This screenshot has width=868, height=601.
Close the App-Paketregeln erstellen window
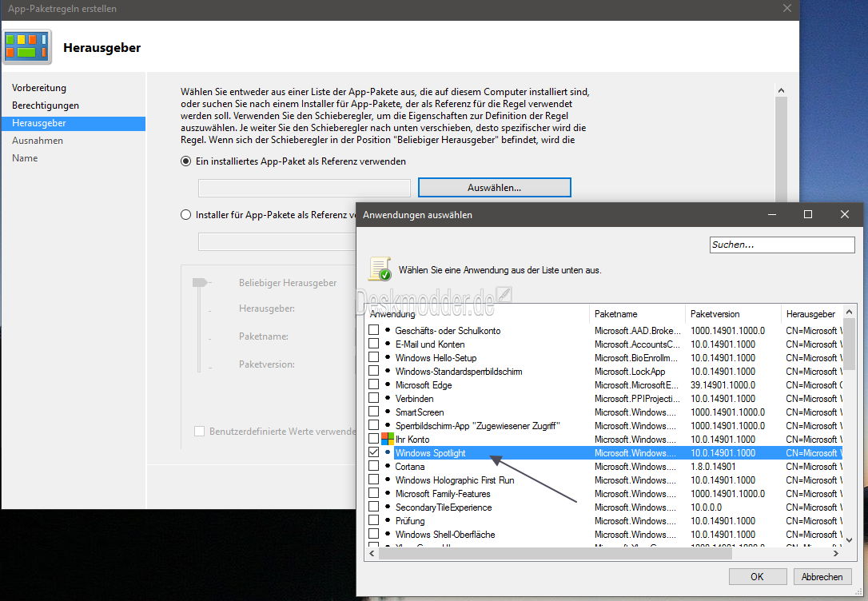pos(787,8)
